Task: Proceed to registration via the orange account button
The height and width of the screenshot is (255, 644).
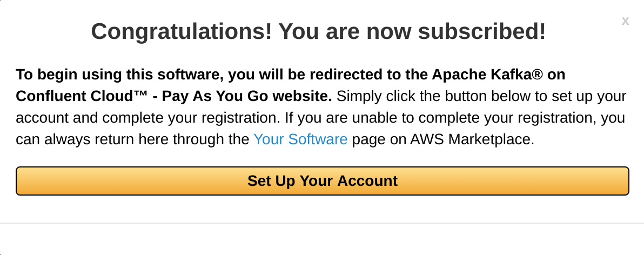Action: tap(323, 180)
